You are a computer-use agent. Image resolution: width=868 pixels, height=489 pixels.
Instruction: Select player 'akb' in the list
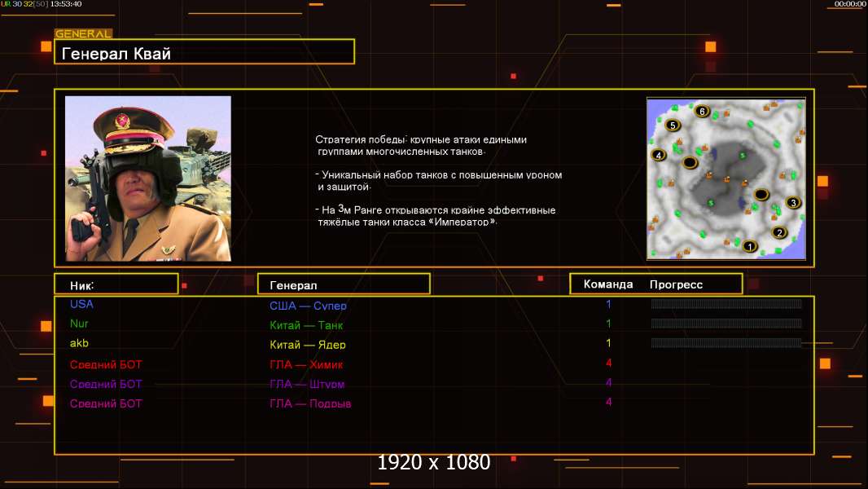coord(79,343)
